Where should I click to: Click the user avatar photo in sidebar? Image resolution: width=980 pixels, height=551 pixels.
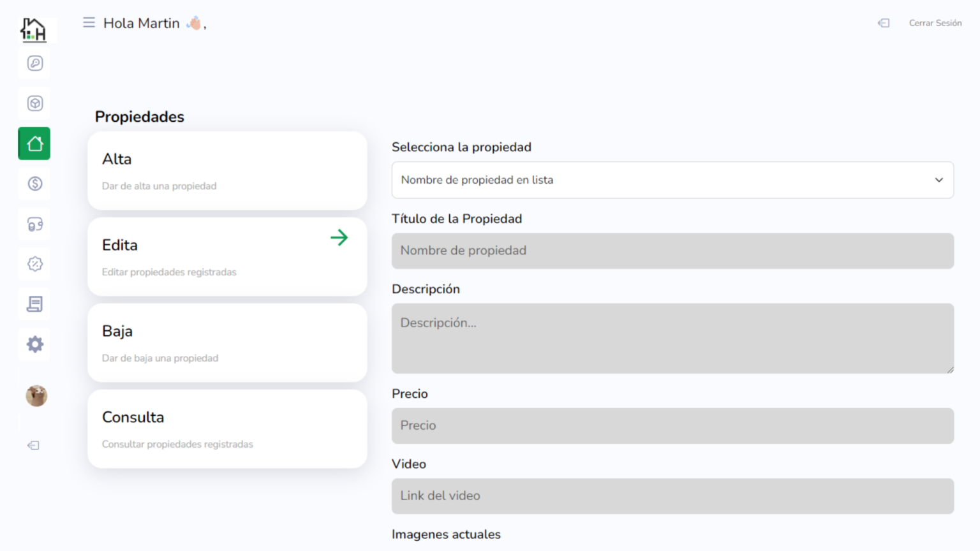click(36, 396)
